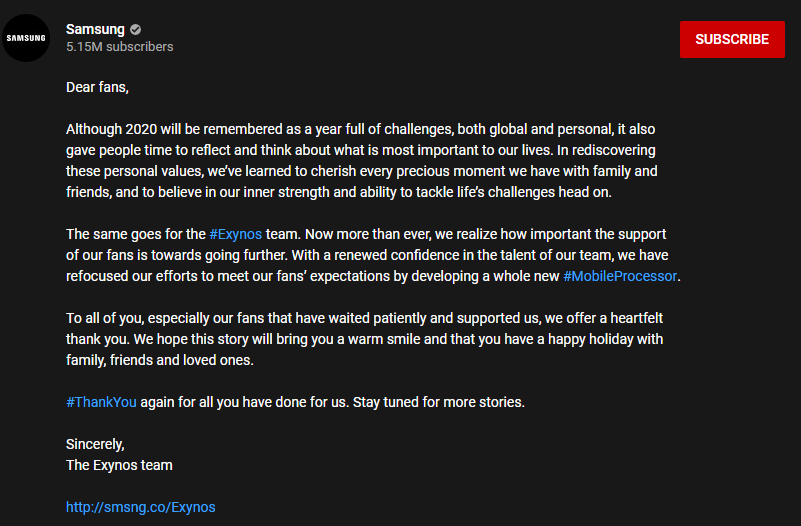Click 'The Exynos team' signature line
This screenshot has height=526, width=801.
pyautogui.click(x=119, y=465)
